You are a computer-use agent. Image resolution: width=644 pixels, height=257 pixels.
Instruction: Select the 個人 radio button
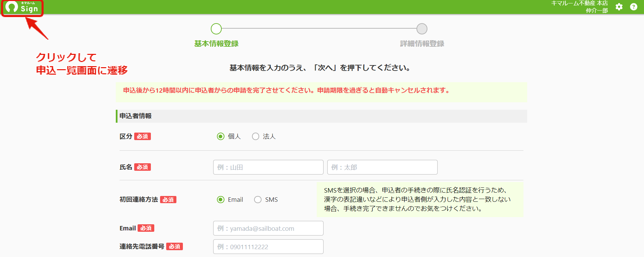pyautogui.click(x=221, y=136)
